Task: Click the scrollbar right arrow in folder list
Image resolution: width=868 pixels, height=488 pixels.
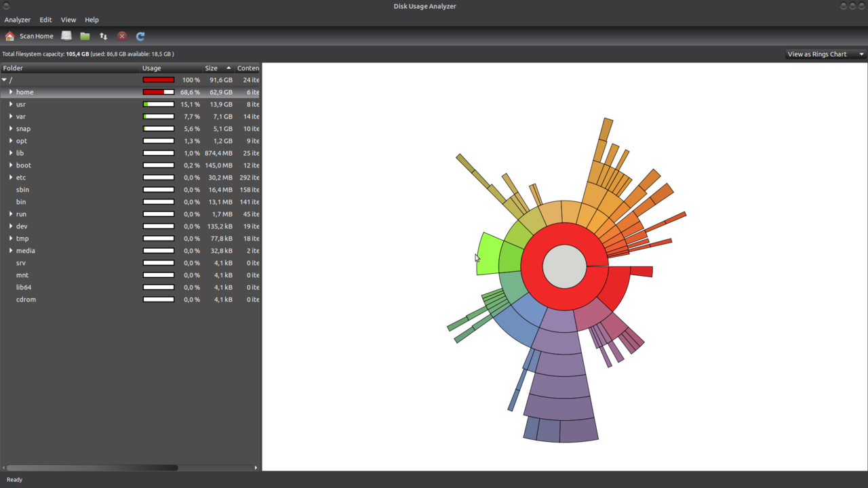Action: pyautogui.click(x=256, y=468)
